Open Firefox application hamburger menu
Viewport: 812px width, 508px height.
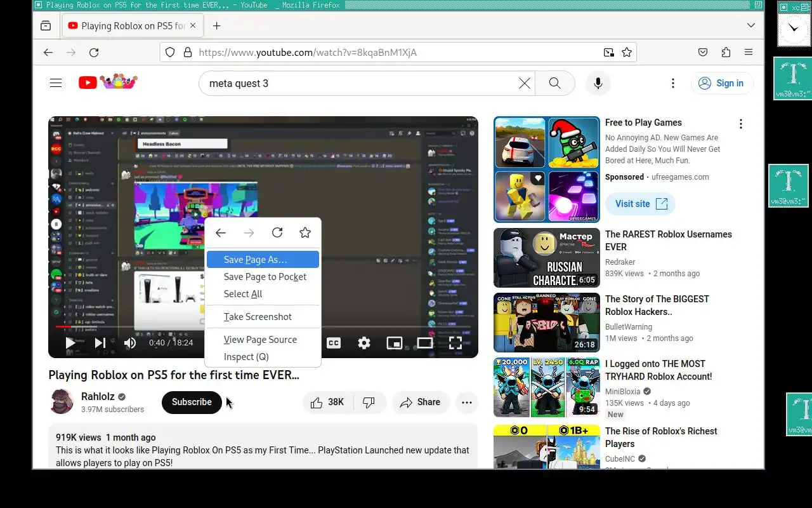749,53
